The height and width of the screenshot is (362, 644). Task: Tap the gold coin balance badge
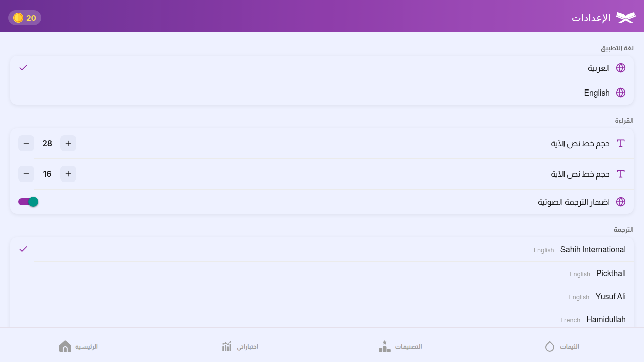point(25,18)
